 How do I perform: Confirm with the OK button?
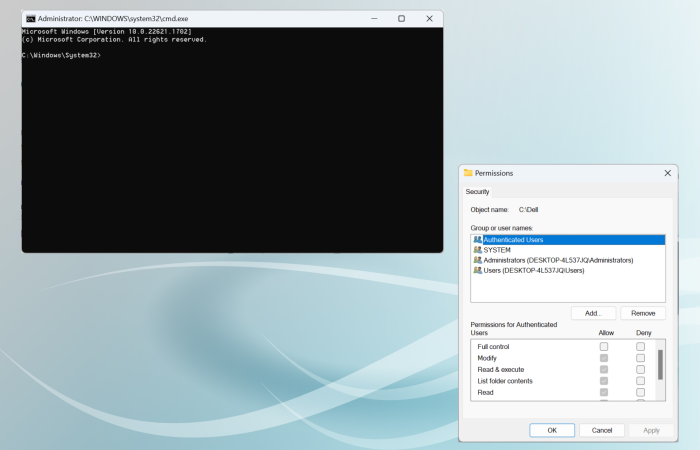[x=552, y=430]
